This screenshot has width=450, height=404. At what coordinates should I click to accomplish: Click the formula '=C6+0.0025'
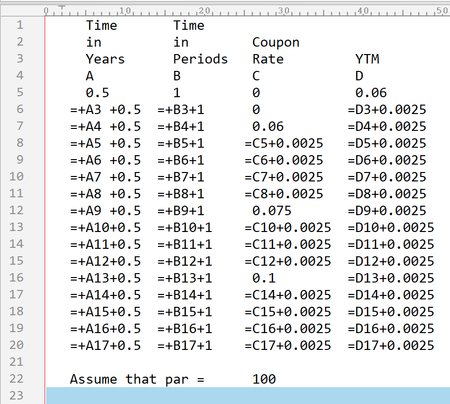[x=284, y=160]
